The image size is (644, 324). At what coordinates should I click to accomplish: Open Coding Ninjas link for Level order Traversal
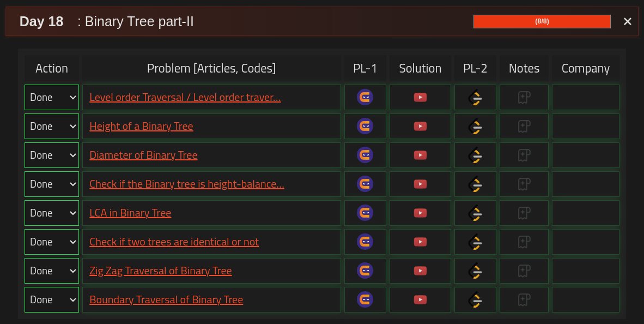(364, 98)
